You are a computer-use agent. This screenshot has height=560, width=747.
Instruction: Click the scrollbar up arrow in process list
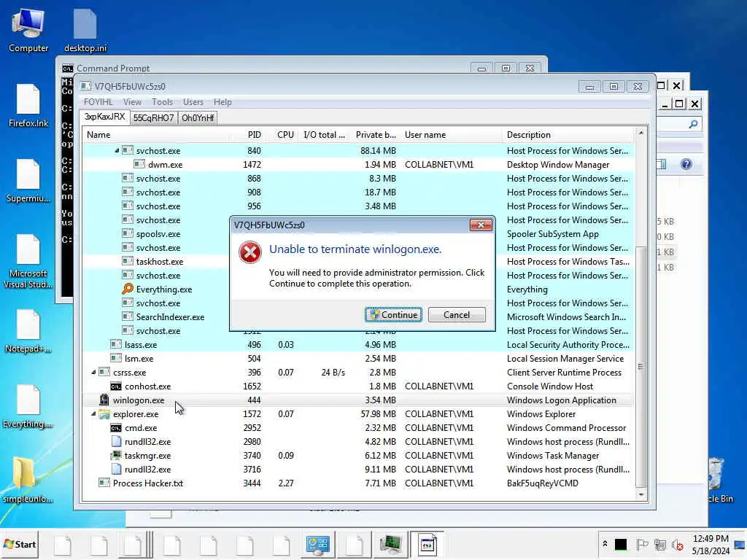(640, 133)
